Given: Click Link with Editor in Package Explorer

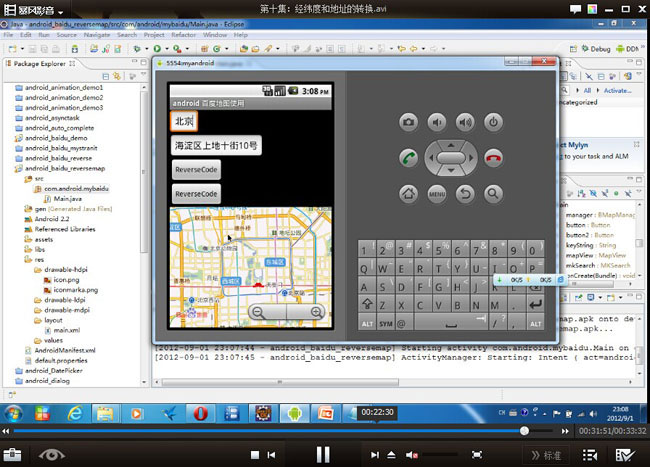Looking at the screenshot, I should pos(117,76).
